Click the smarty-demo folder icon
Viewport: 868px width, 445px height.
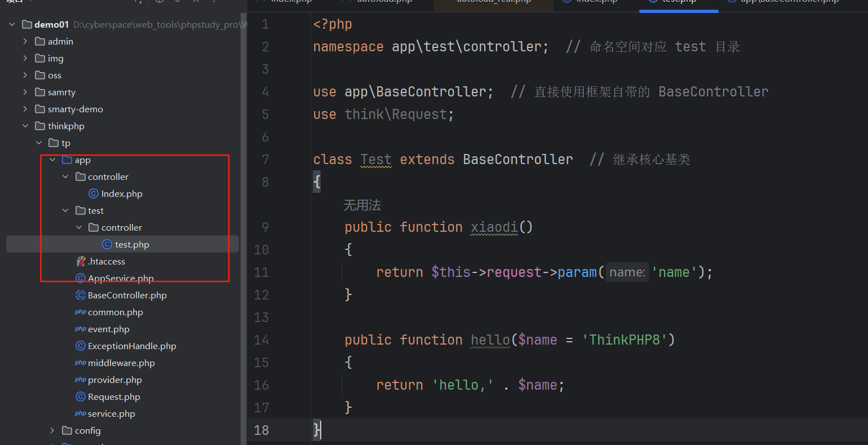[40, 109]
